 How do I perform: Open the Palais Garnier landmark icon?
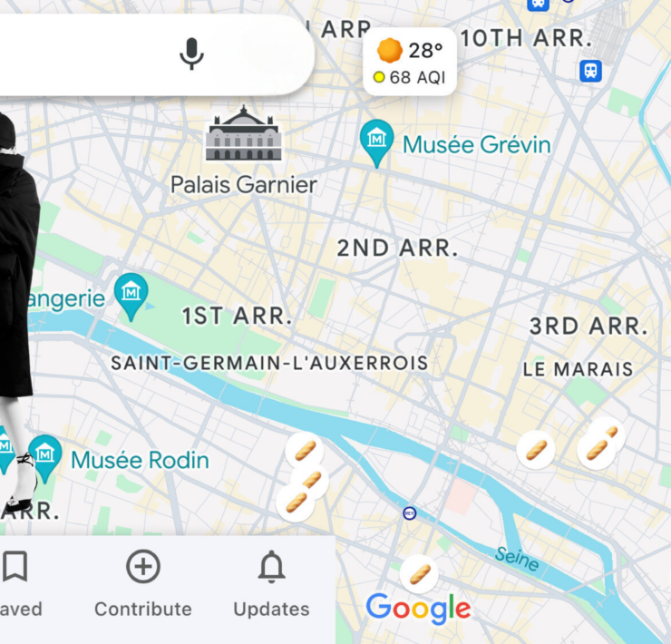click(x=244, y=133)
